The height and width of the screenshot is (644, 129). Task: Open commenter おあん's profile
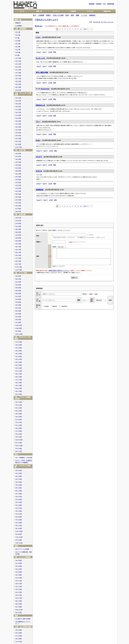point(38,140)
